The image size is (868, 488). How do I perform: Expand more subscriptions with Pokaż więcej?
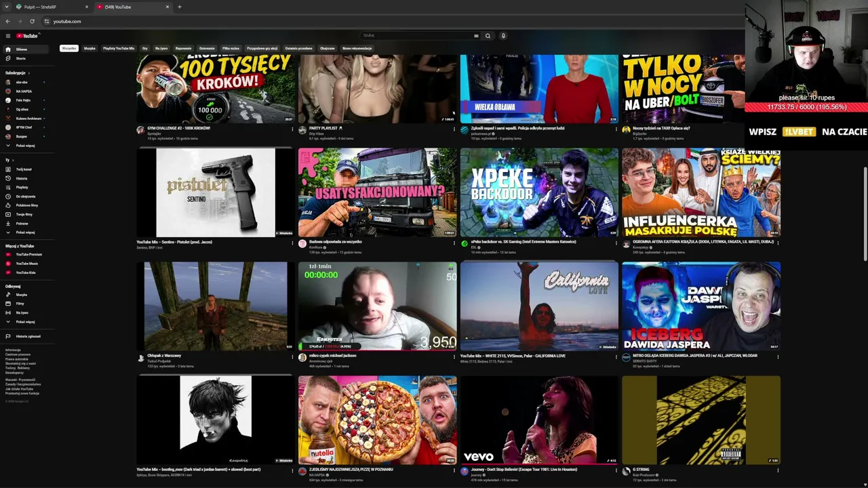click(x=24, y=145)
